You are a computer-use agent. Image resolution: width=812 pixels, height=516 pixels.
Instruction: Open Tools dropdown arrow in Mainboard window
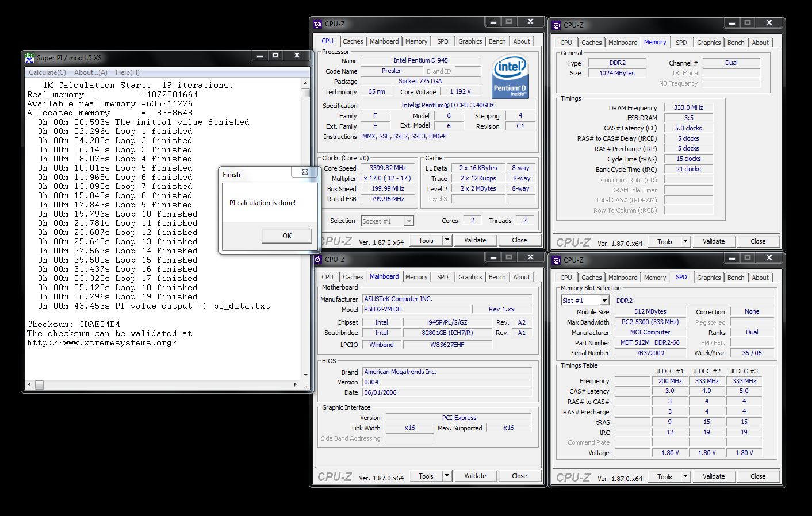[x=447, y=476]
